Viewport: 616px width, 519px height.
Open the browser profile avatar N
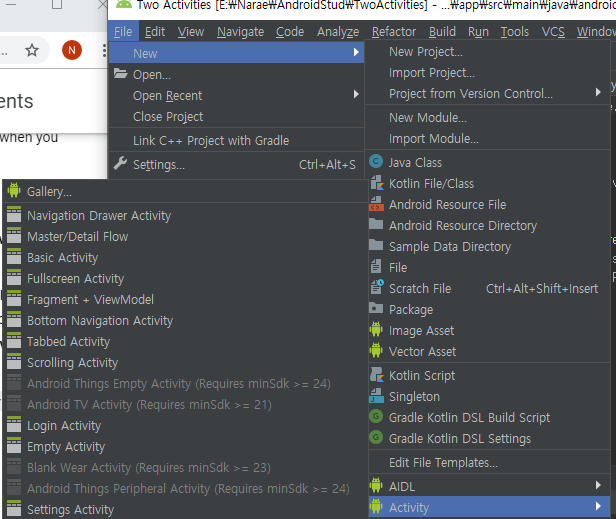(72, 50)
